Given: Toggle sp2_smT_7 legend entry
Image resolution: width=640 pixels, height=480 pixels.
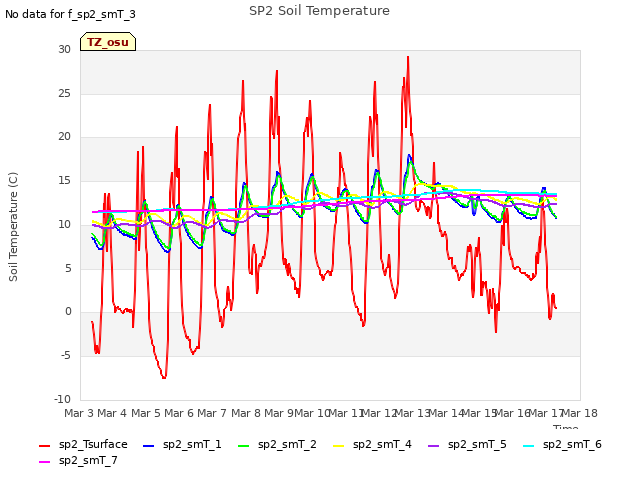Looking at the screenshot, I should pyautogui.click(x=78, y=460).
